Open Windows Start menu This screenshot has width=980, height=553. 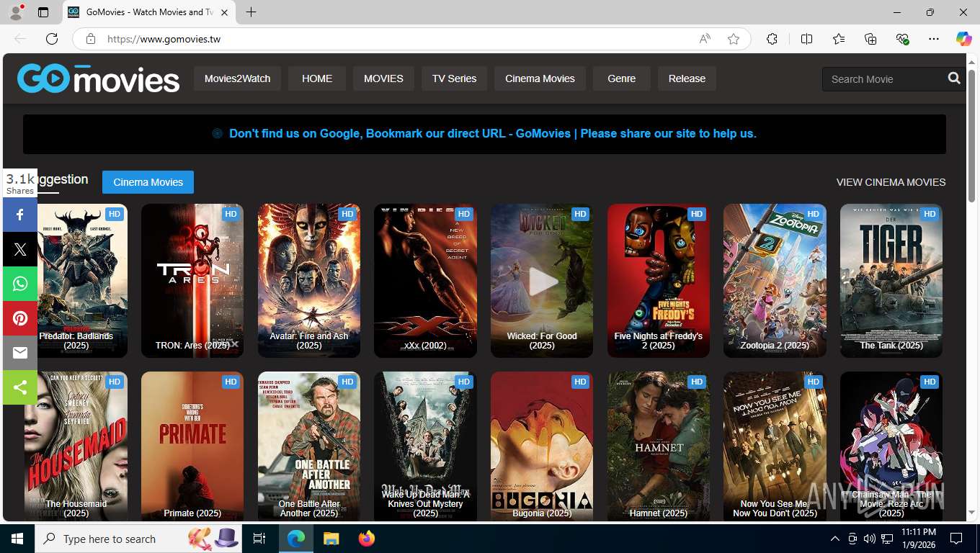17,539
